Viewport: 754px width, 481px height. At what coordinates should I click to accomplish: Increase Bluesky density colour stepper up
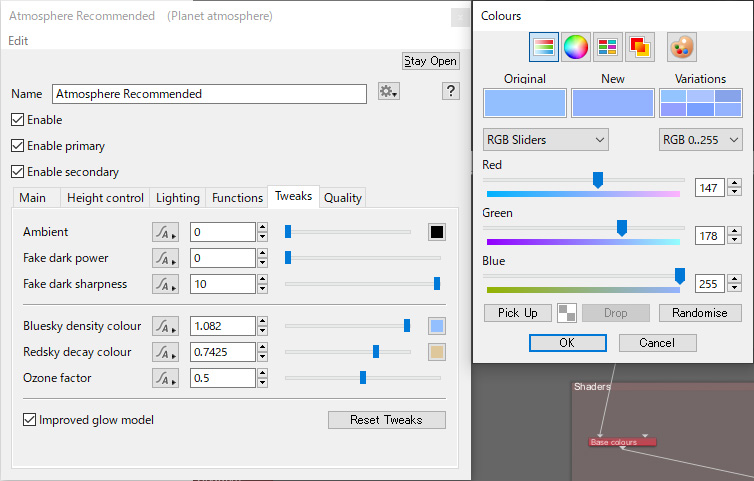(262, 321)
